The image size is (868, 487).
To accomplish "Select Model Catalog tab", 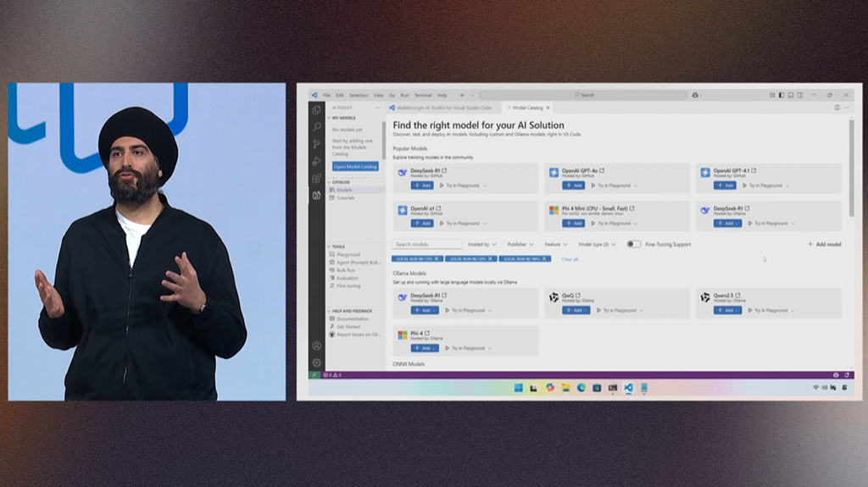I will [527, 108].
